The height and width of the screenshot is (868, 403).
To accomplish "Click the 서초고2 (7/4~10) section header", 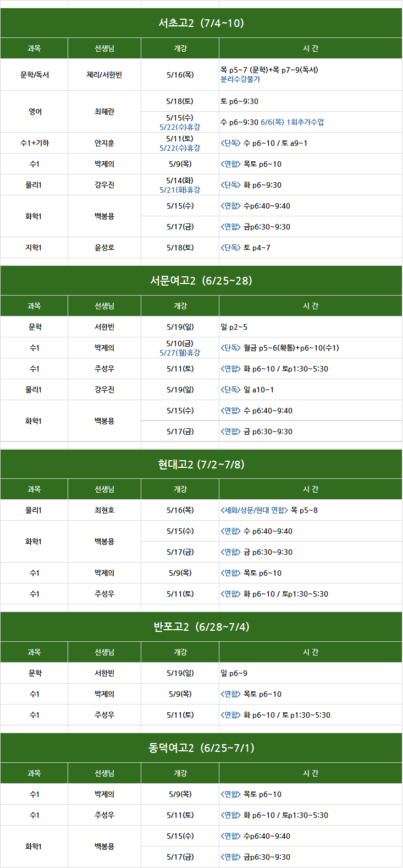I will click(201, 23).
